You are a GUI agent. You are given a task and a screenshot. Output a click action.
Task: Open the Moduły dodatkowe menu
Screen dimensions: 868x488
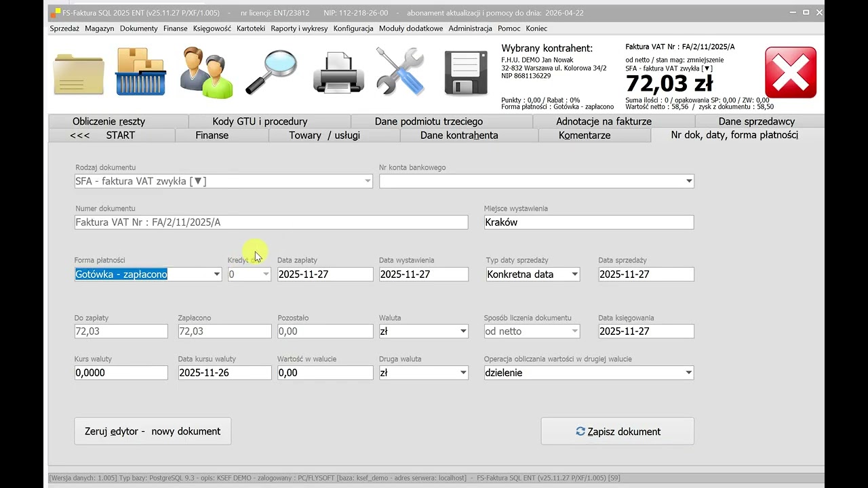[411, 28]
